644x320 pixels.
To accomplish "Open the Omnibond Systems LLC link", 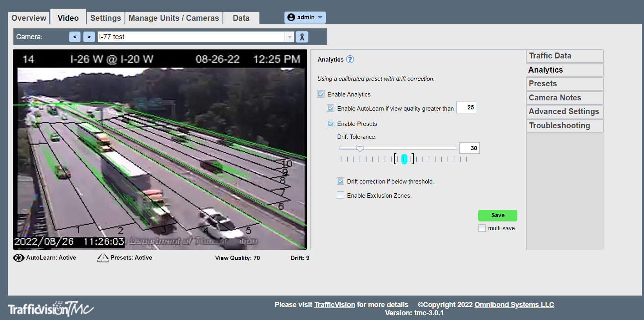I will coord(514,305).
